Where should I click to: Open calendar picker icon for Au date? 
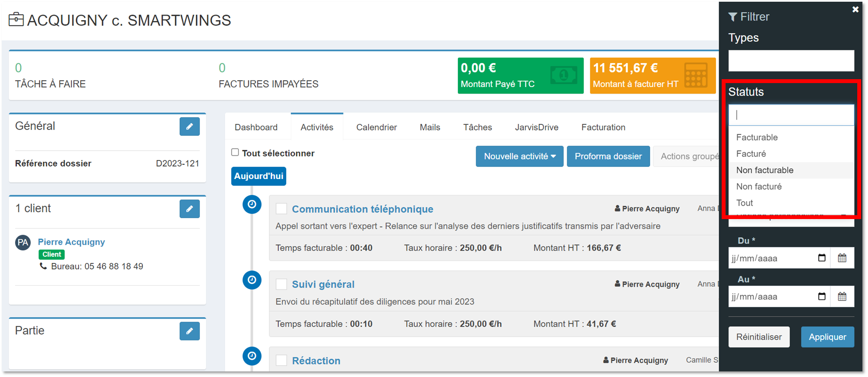click(842, 297)
